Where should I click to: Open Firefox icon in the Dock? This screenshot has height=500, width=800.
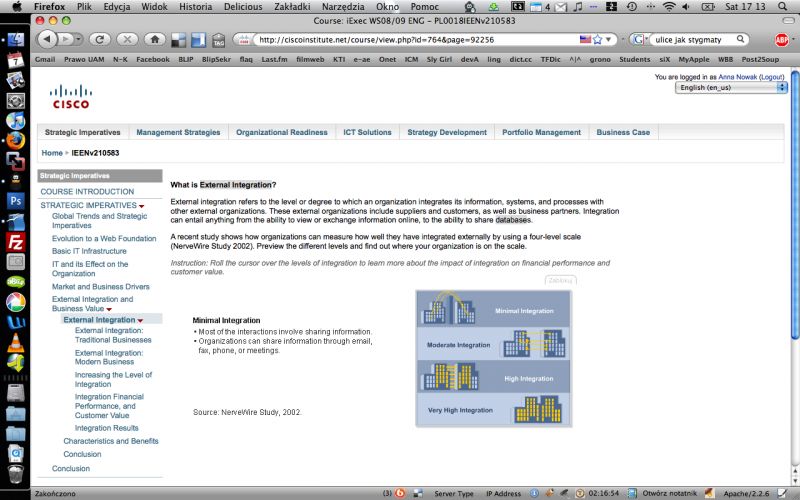click(x=15, y=140)
